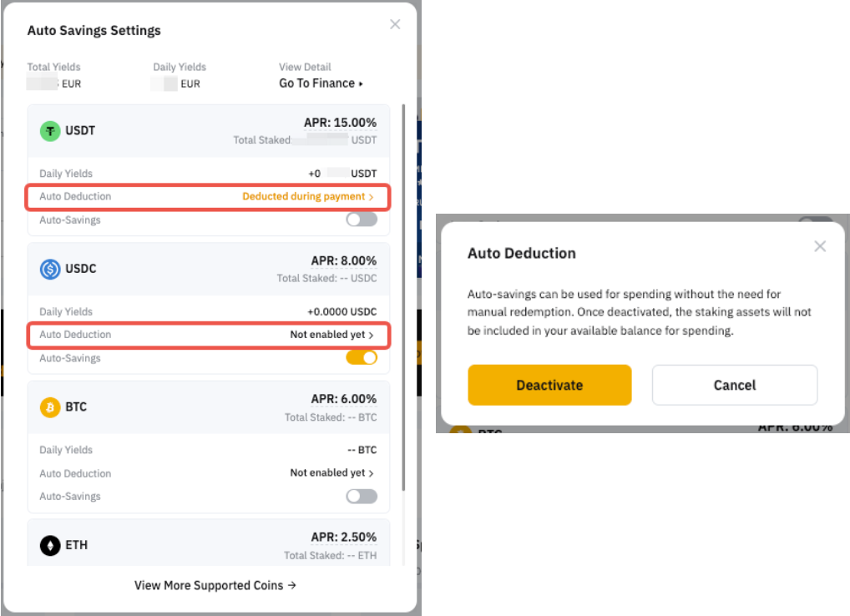Click the USDT coin icon
This screenshot has width=850, height=616.
point(50,130)
